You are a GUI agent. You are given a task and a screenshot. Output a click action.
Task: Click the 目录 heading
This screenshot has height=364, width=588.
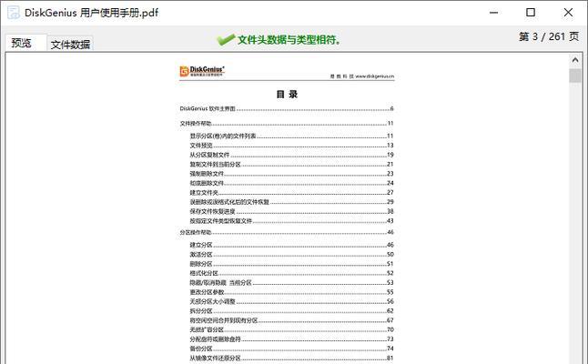pyautogui.click(x=287, y=94)
